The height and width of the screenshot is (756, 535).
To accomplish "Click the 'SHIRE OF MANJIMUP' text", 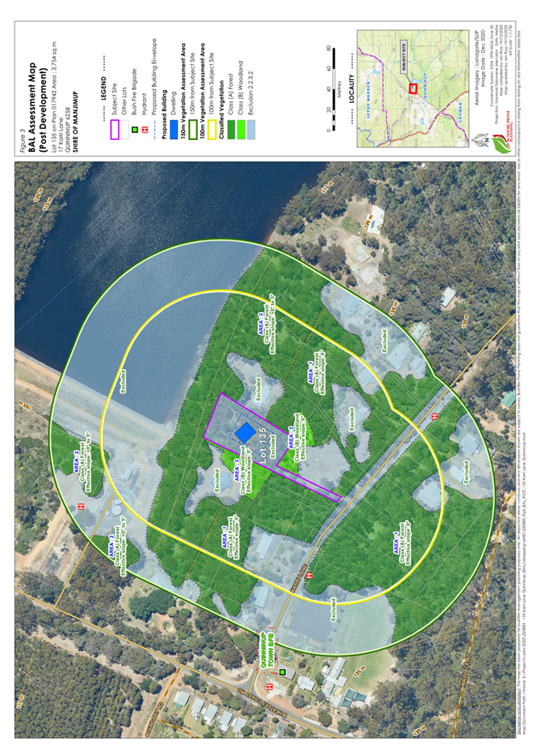I will pos(76,122).
